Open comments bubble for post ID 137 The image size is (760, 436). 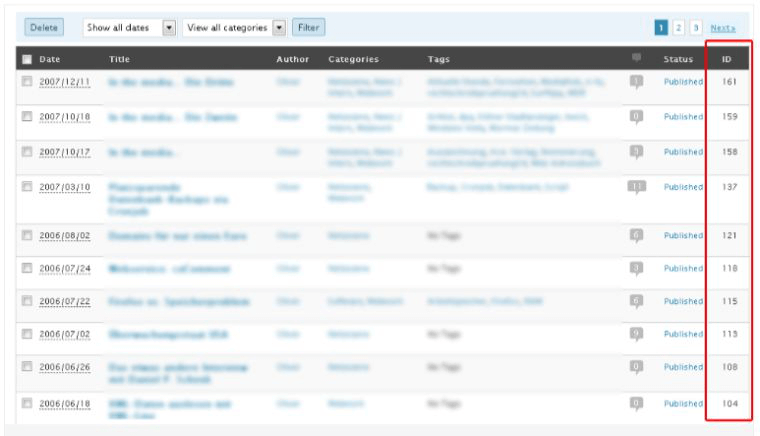coord(636,187)
